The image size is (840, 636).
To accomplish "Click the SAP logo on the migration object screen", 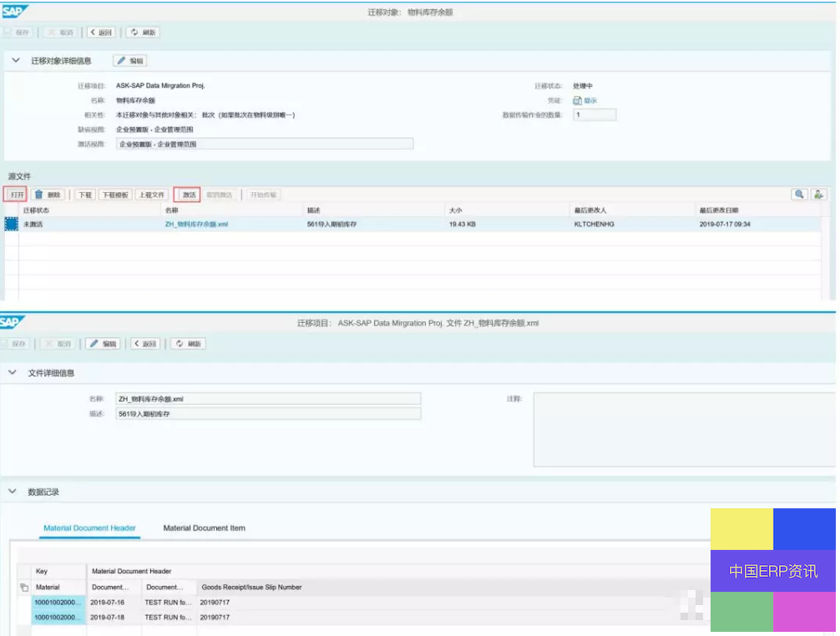I will 14,11.
